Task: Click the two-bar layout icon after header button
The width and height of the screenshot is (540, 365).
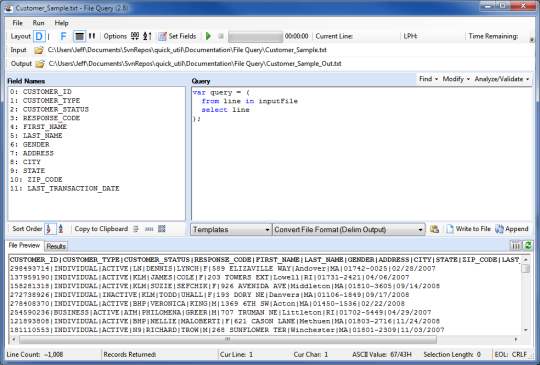Action: click(92, 36)
